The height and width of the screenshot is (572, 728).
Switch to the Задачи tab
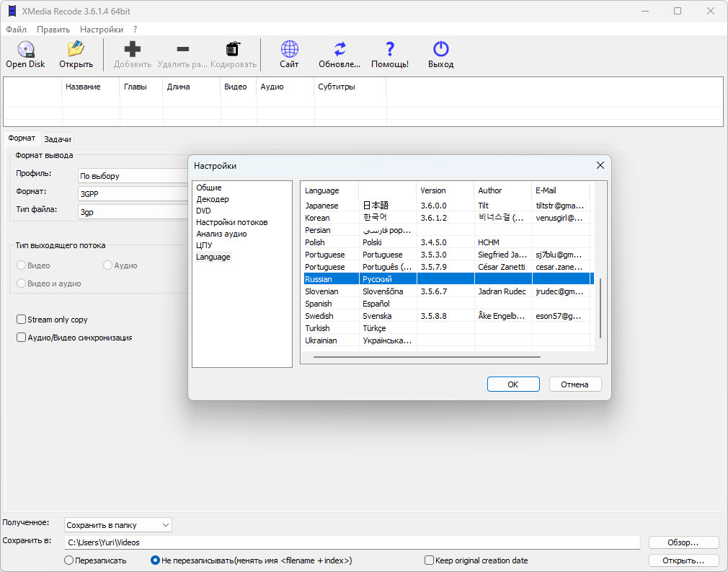click(58, 139)
